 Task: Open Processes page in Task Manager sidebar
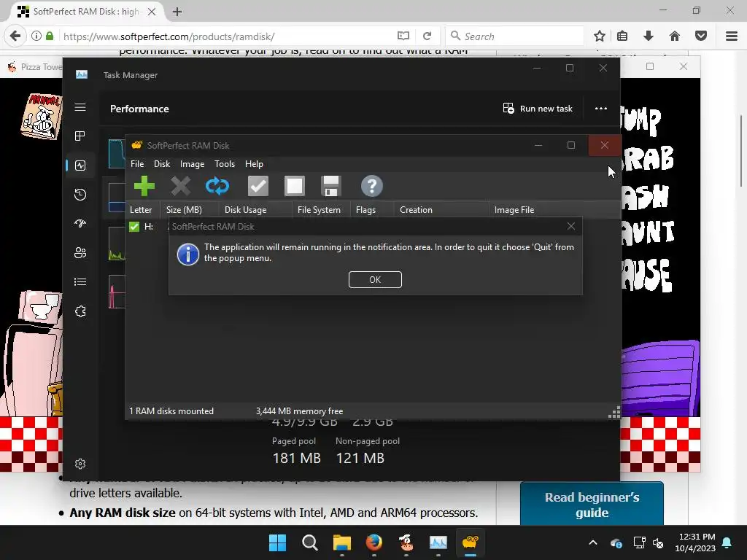coord(80,136)
